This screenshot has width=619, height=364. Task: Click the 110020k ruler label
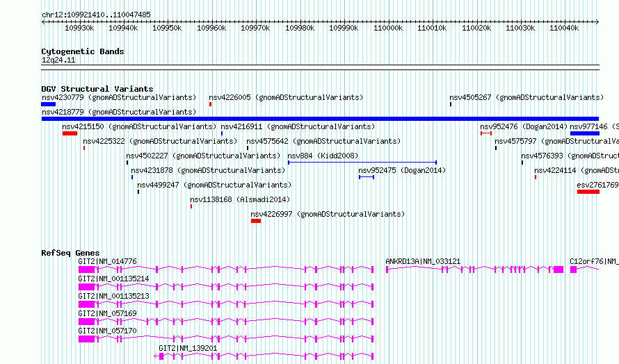[476, 28]
